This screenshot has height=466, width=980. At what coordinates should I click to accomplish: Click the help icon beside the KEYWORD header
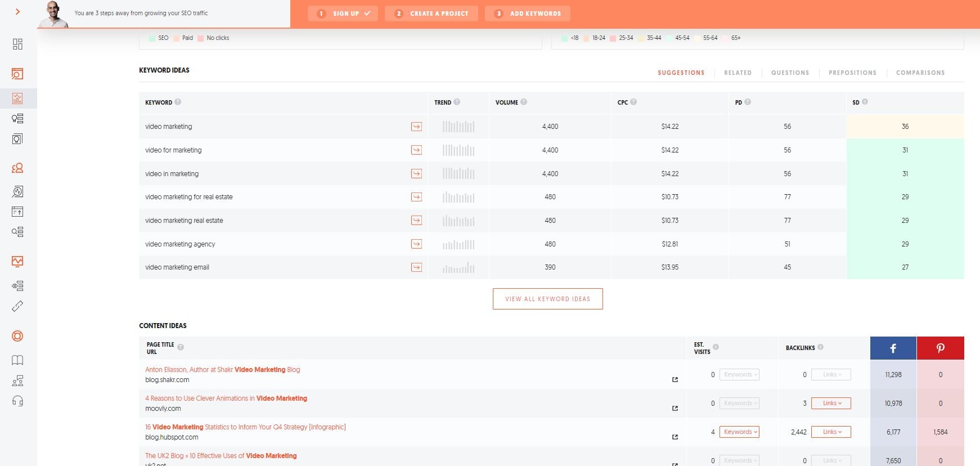coord(178,102)
